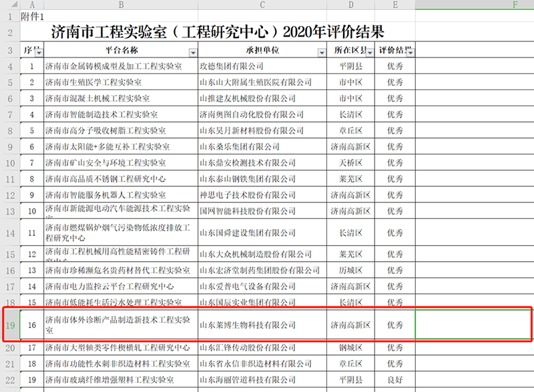Select cell 山东爱普电气设备有限公司
Screen dimensions: 534x392
[262, 286]
